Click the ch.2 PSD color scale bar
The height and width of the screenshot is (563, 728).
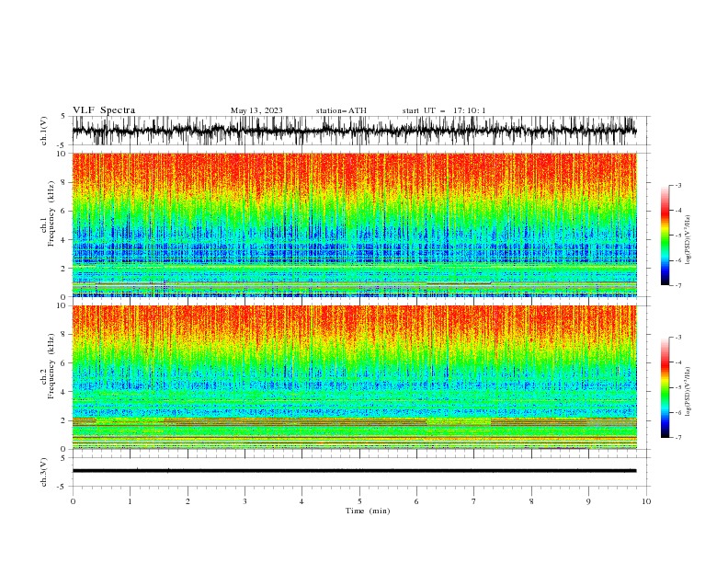coord(665,387)
